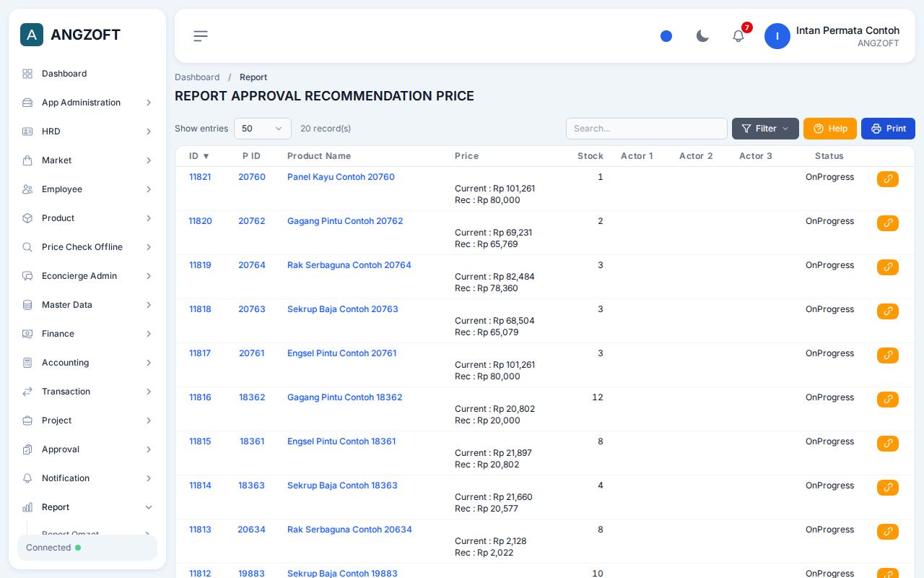This screenshot has height=578, width=924.
Task: Open product Panel Kayu Contoh 20760
Action: click(x=341, y=177)
